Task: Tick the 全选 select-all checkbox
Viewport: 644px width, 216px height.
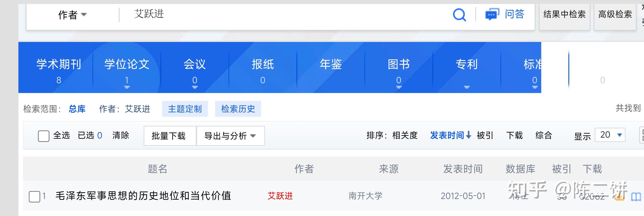Action: point(44,136)
